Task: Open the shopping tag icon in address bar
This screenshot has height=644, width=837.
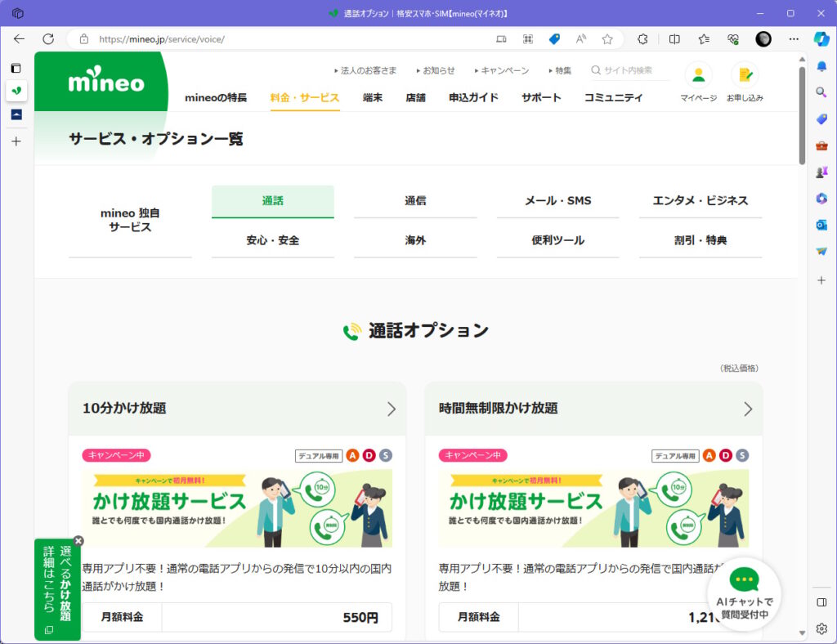Action: (x=555, y=39)
